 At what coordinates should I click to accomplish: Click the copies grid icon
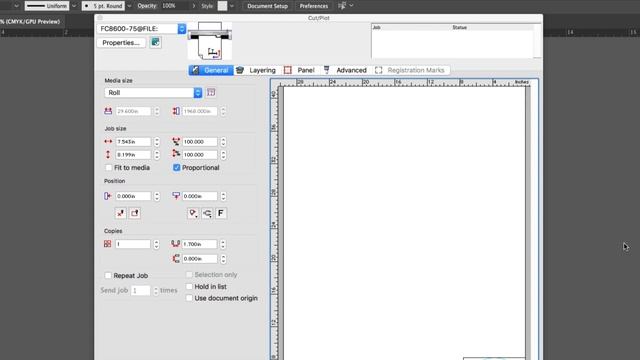107,244
